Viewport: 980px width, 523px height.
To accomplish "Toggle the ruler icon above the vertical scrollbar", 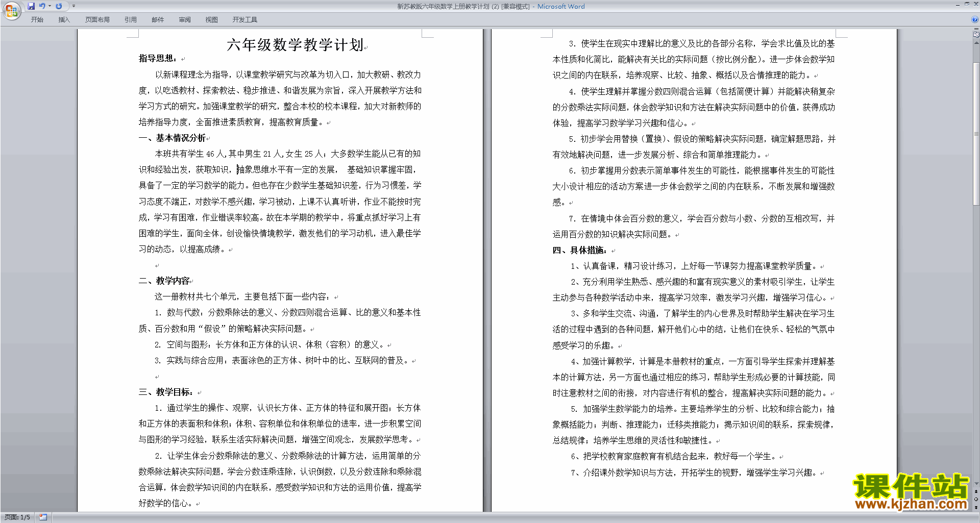I will pyautogui.click(x=976, y=35).
